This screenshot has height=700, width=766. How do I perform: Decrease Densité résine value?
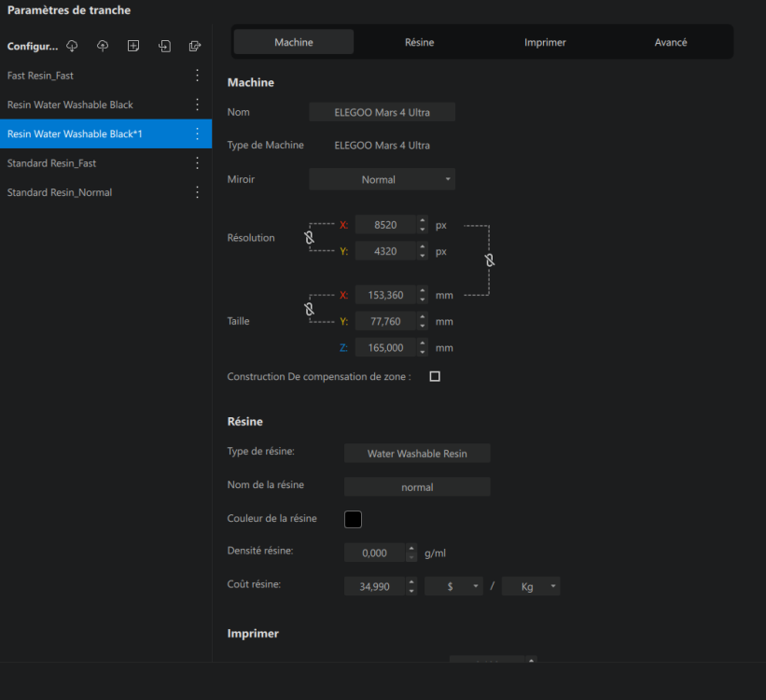point(411,558)
